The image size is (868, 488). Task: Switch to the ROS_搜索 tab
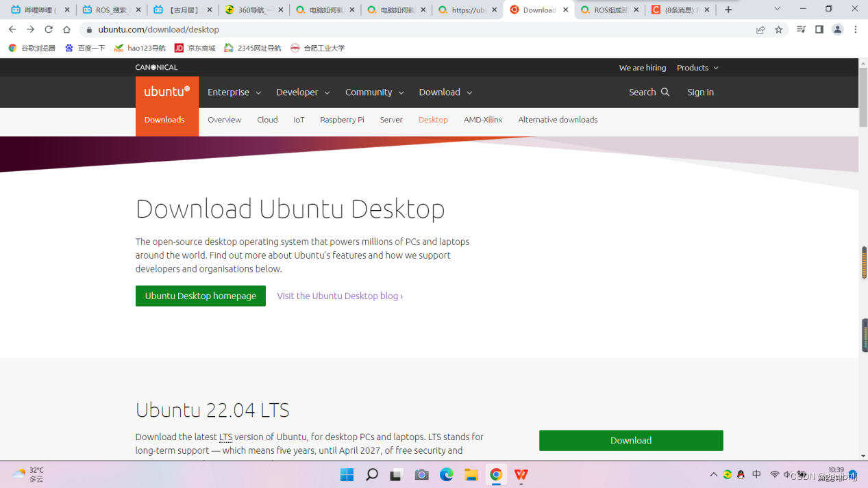coord(111,10)
